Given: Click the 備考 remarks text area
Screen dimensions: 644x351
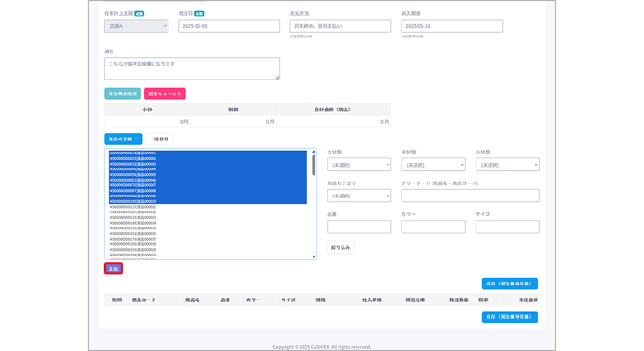Looking at the screenshot, I should coord(192,68).
